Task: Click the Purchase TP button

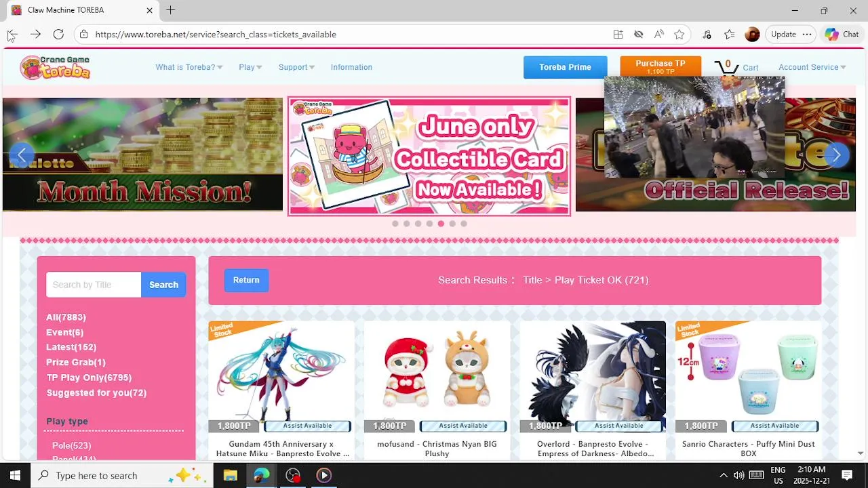Action: (x=660, y=67)
